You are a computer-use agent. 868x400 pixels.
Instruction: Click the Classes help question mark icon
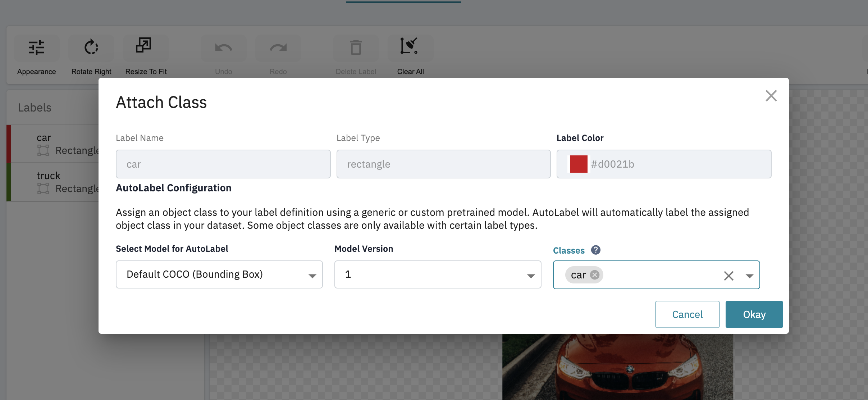pyautogui.click(x=596, y=250)
